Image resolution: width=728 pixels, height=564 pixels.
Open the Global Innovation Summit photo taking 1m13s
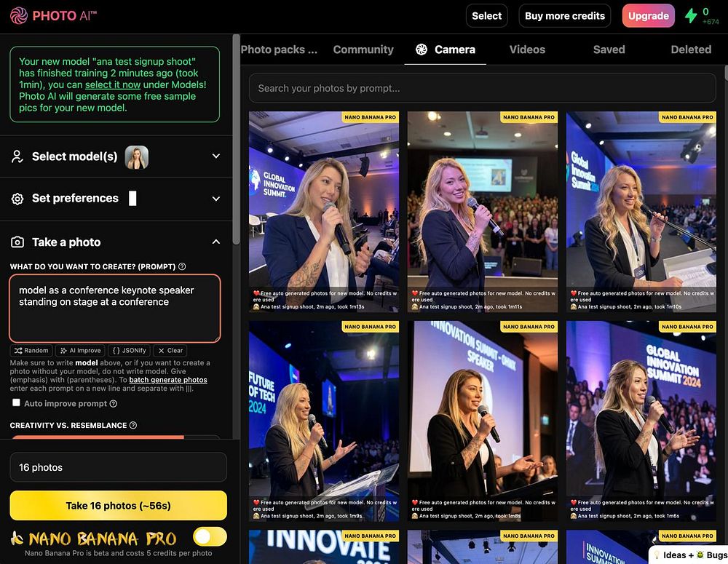[324, 212]
